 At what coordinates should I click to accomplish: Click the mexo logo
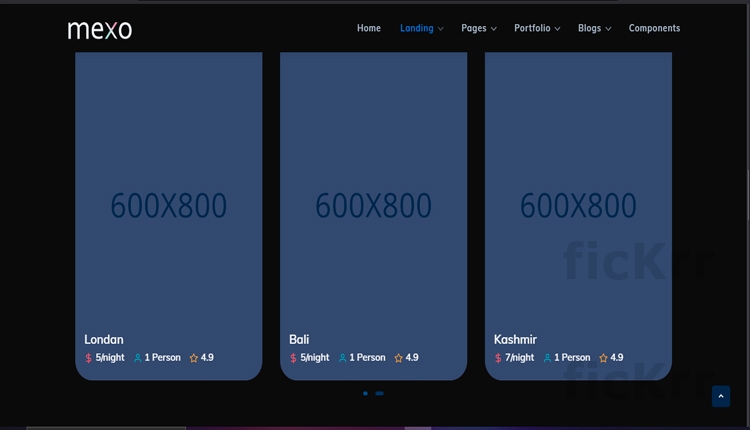(x=100, y=29)
